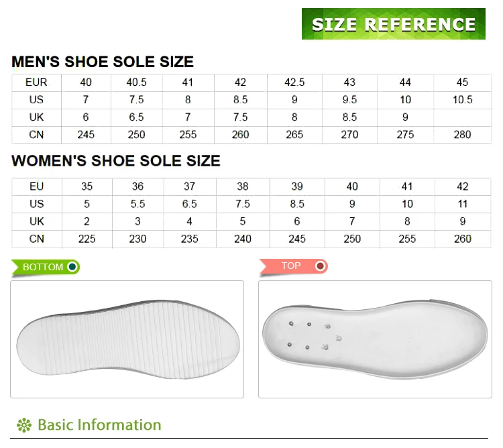Select women's CN size 225 cell
The width and height of the screenshot is (503, 448).
click(87, 239)
